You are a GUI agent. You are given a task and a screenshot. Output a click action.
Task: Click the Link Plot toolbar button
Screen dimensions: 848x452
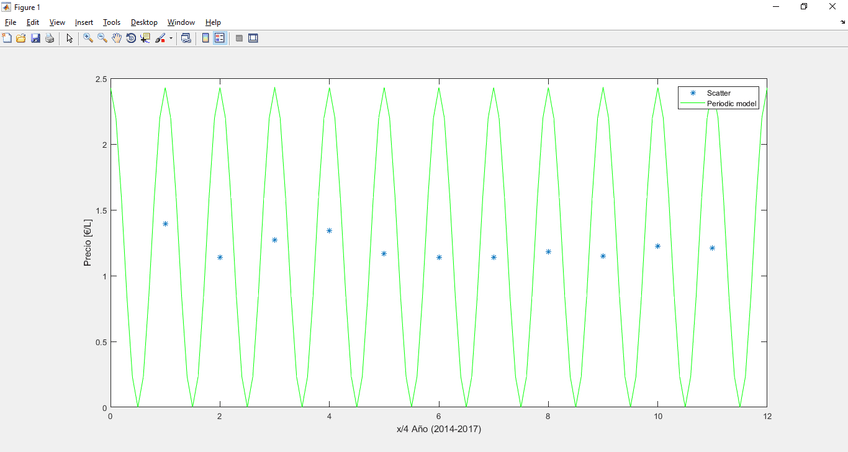pyautogui.click(x=186, y=39)
